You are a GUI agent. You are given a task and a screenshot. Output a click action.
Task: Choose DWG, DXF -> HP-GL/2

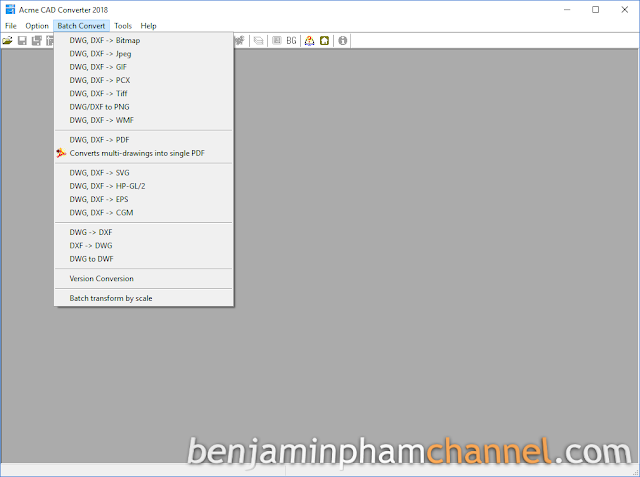tap(144, 186)
